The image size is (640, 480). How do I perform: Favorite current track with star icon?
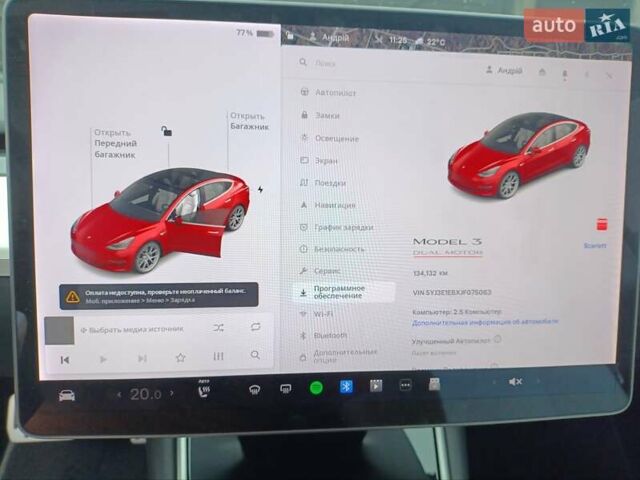pyautogui.click(x=180, y=358)
